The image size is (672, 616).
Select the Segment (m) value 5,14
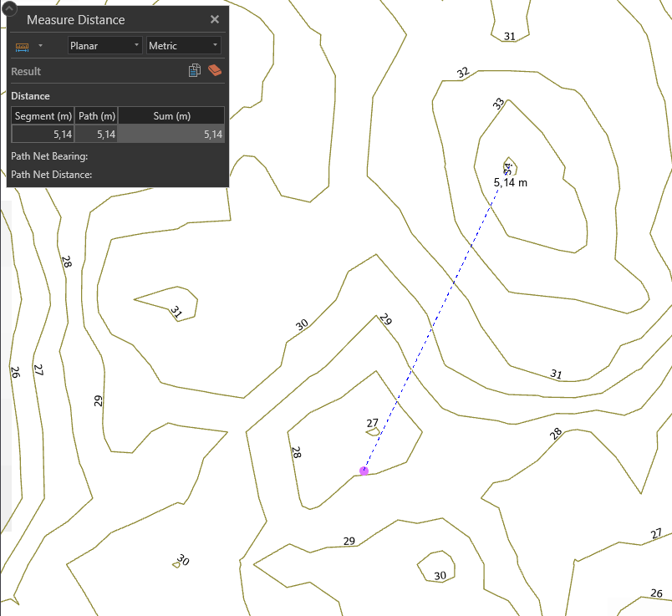(43, 135)
